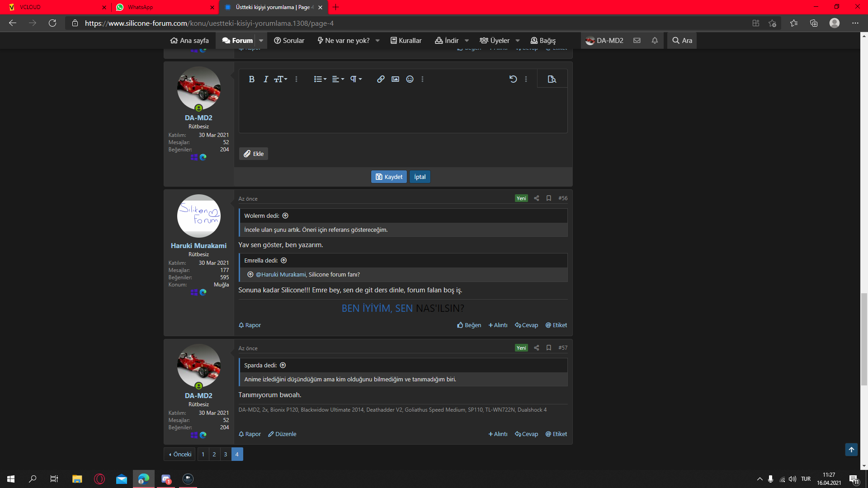Viewport: 868px width, 488px height.
Task: Jump to quoted Wolerm post via arrow icon
Action: click(285, 216)
